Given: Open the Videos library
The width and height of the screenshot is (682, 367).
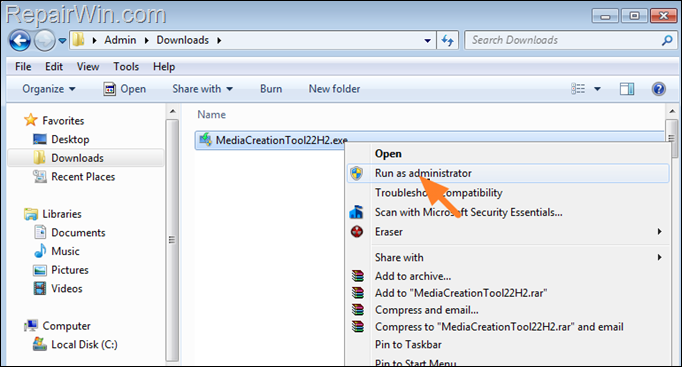Looking at the screenshot, I should pos(67,289).
